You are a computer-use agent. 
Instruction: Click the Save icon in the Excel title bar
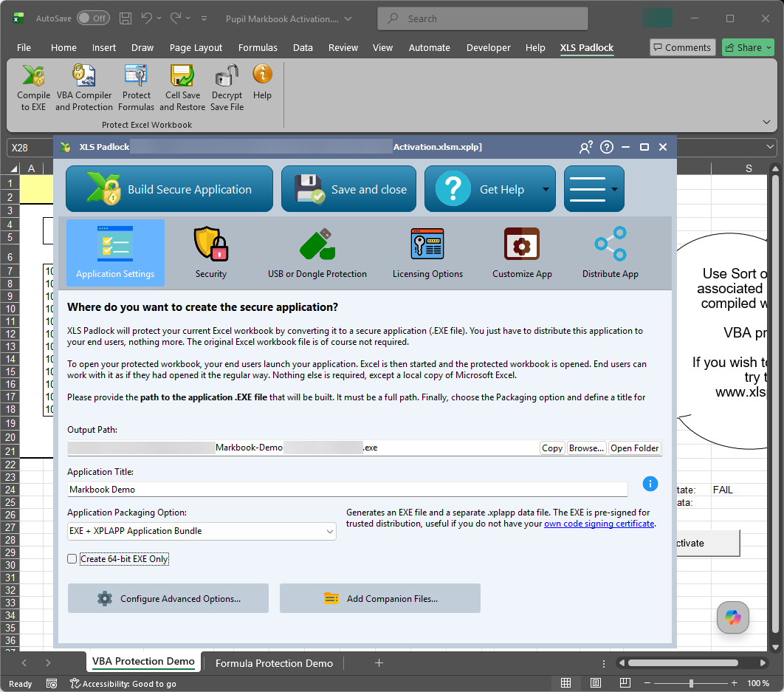click(x=125, y=18)
